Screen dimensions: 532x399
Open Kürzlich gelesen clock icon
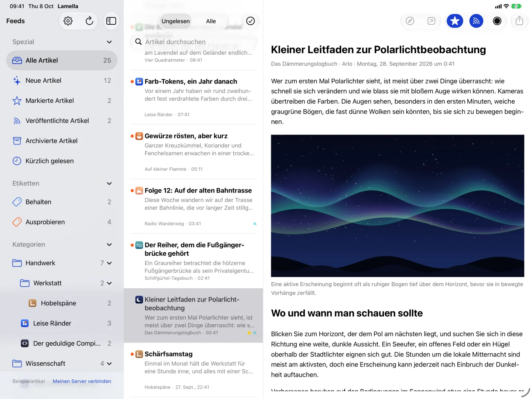click(17, 161)
